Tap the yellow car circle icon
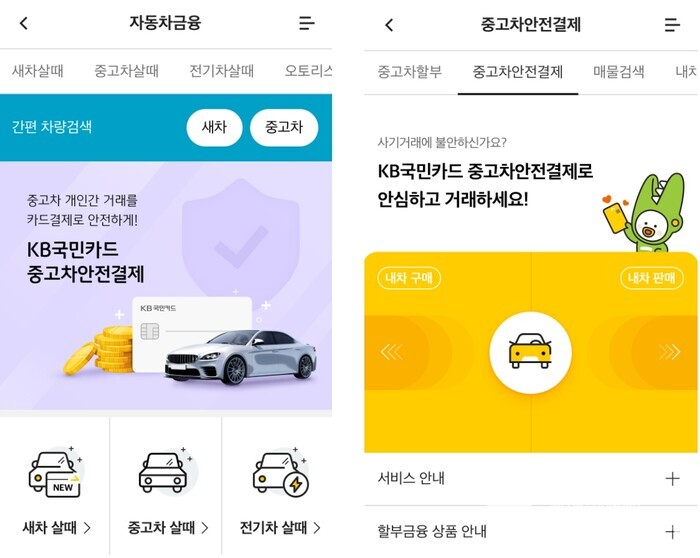 530,352
